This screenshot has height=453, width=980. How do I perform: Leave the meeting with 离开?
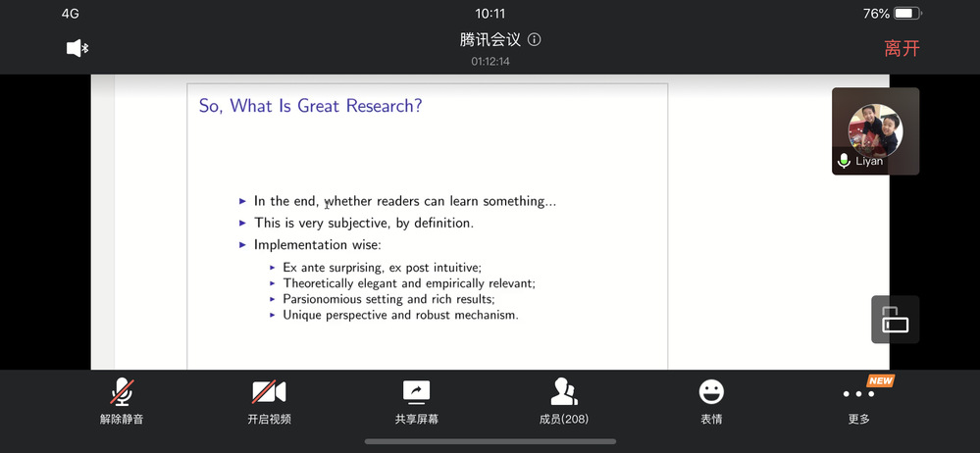902,48
